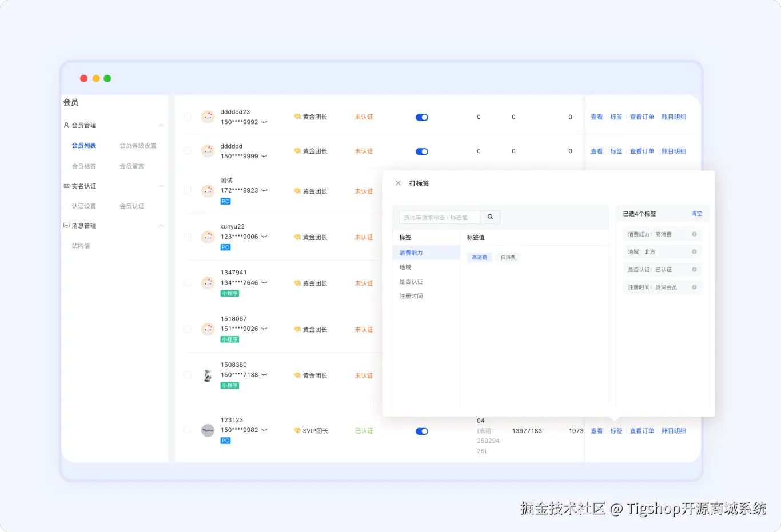Toggle the status switch for member 123123
This screenshot has width=781, height=532.
coord(422,431)
